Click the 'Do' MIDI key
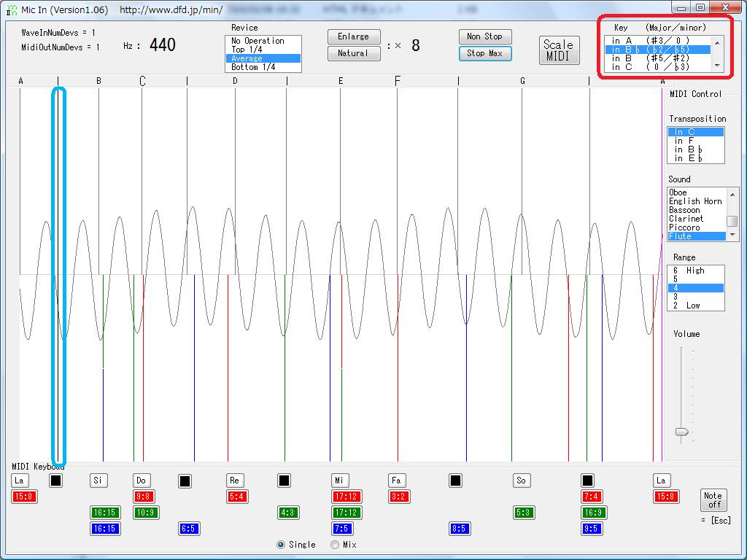 [x=141, y=480]
